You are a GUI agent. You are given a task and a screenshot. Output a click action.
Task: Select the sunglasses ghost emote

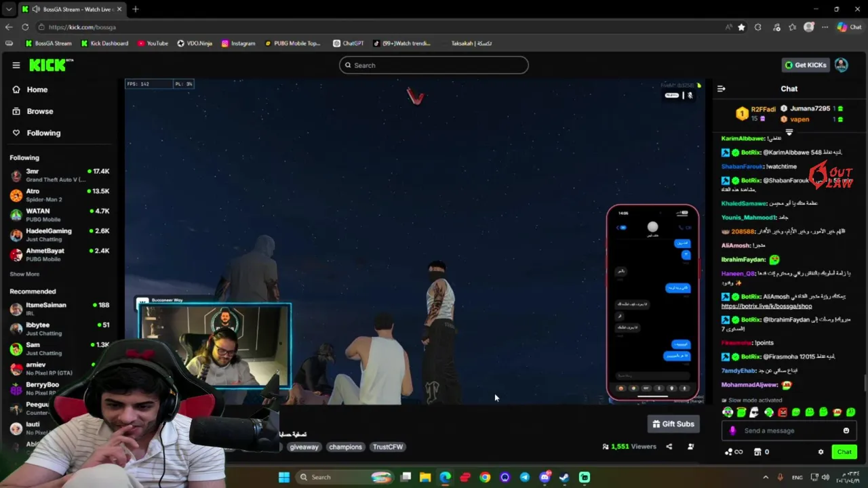[x=754, y=412]
